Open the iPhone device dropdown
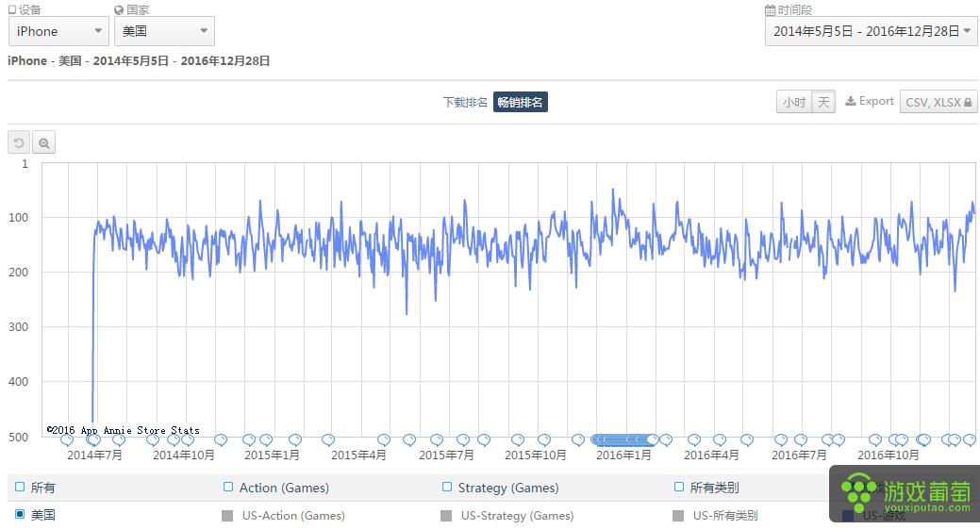 (x=58, y=31)
